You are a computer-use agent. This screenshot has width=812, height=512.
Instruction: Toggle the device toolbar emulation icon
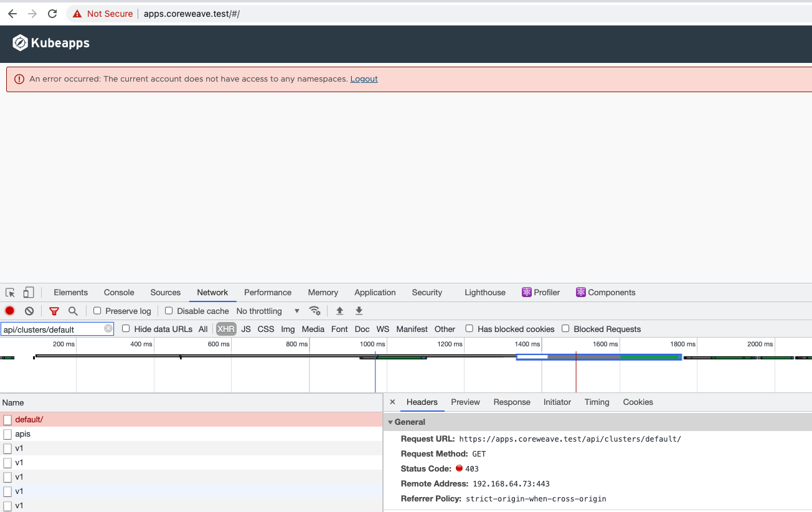pyautogui.click(x=28, y=292)
